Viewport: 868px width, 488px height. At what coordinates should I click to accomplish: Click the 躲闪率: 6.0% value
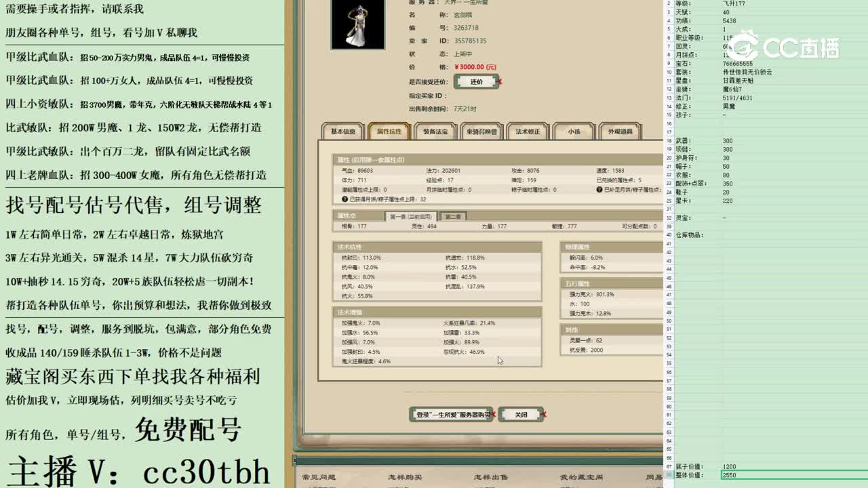click(586, 258)
